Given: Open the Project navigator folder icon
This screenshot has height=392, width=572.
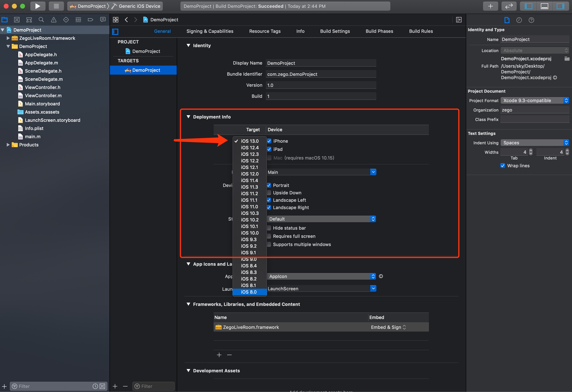Looking at the screenshot, I should click(5, 20).
